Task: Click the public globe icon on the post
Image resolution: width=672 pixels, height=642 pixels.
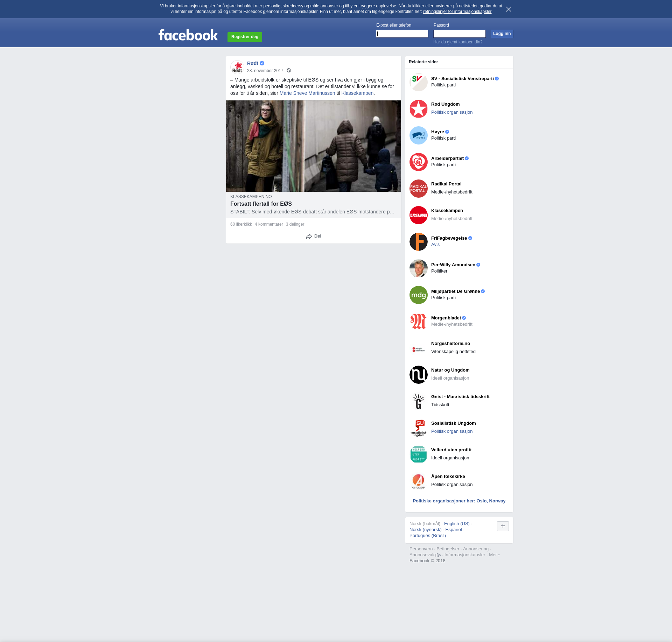Action: (x=289, y=71)
